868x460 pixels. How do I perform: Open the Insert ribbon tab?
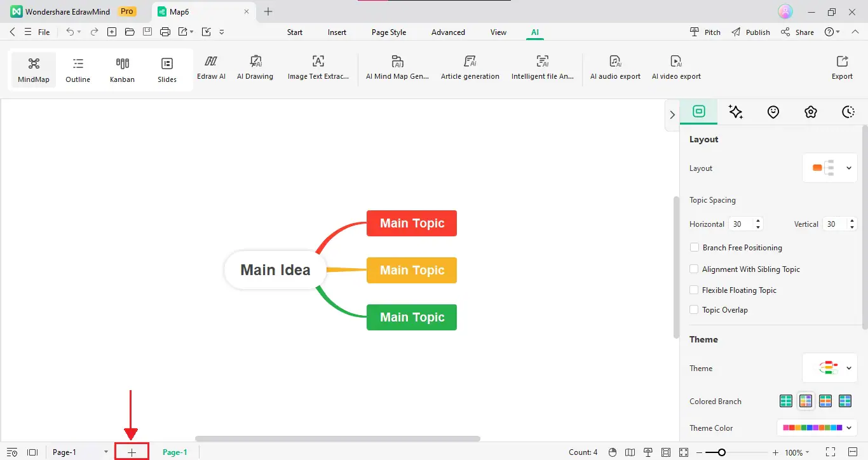[337, 32]
